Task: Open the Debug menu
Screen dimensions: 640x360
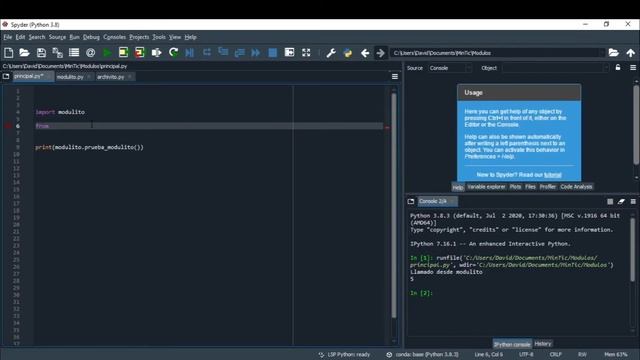Action: [x=91, y=37]
